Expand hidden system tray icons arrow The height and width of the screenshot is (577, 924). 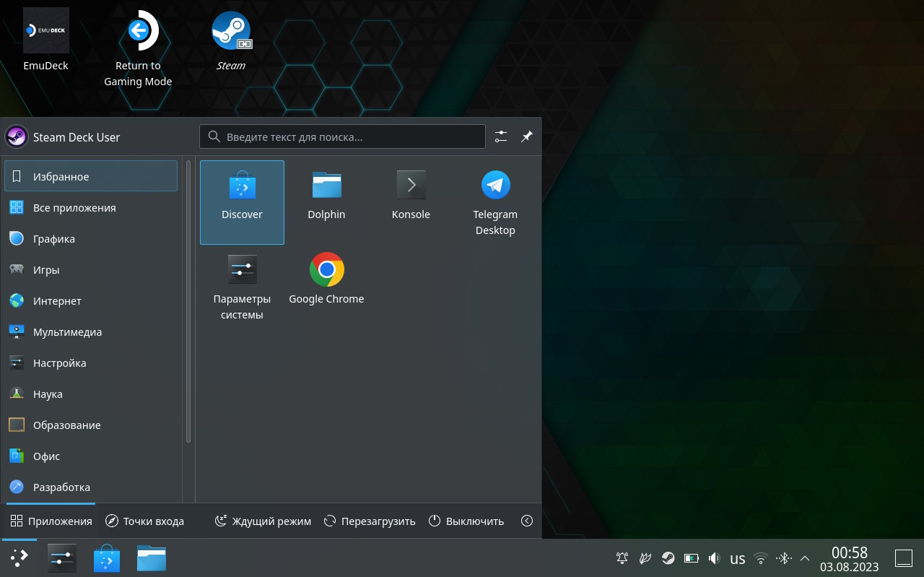(x=805, y=558)
